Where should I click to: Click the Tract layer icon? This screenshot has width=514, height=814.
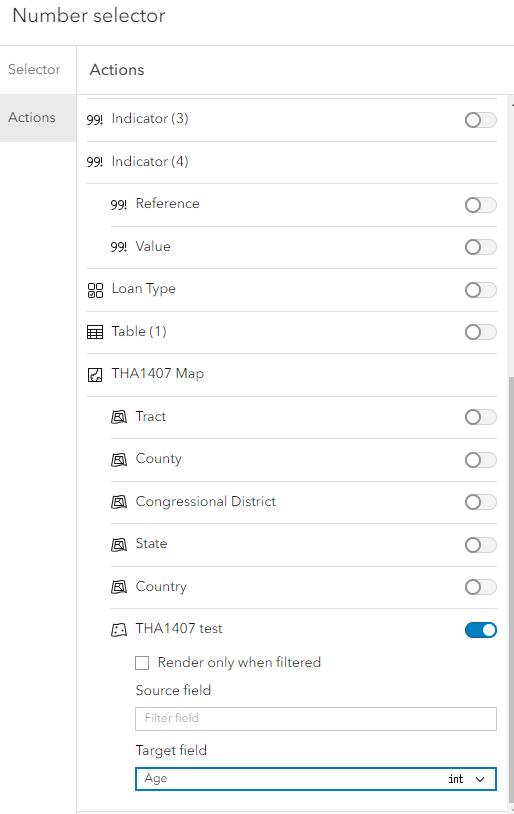point(119,417)
